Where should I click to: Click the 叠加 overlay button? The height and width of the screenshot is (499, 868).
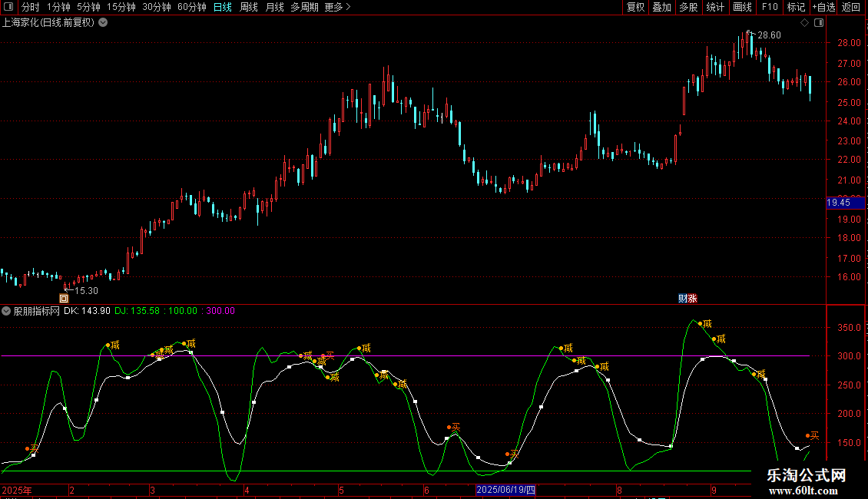[x=661, y=7]
